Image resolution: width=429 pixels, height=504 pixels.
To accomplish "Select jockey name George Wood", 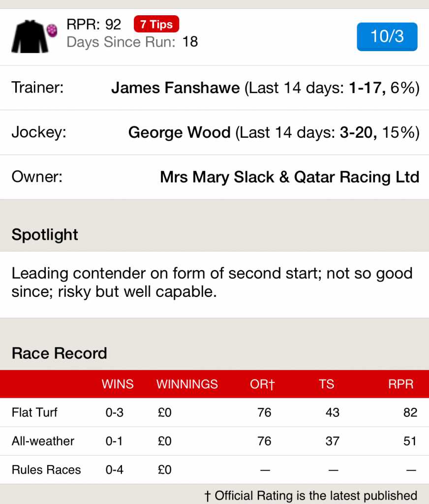I will coord(179,132).
